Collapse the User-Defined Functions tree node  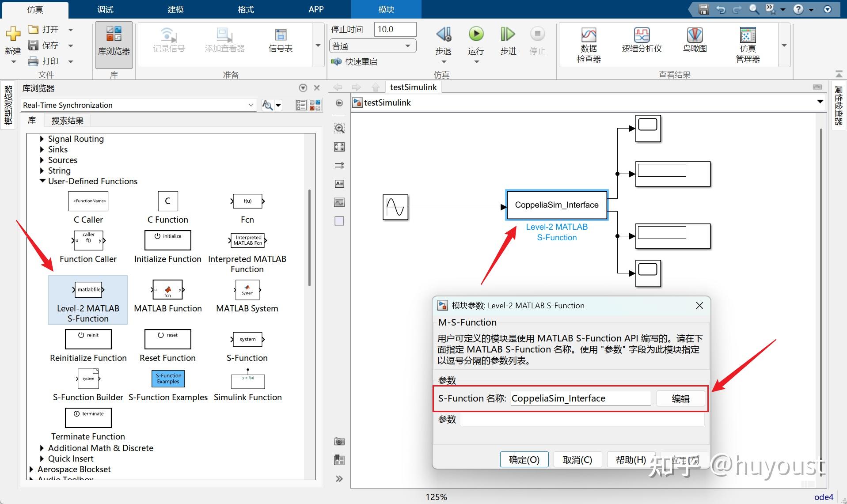tap(42, 181)
